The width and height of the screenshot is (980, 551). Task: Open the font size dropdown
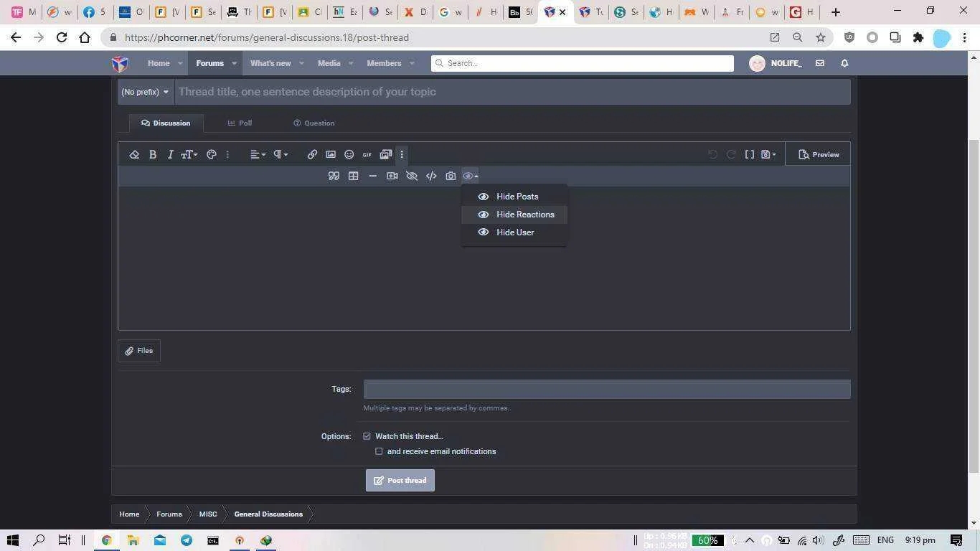[189, 154]
